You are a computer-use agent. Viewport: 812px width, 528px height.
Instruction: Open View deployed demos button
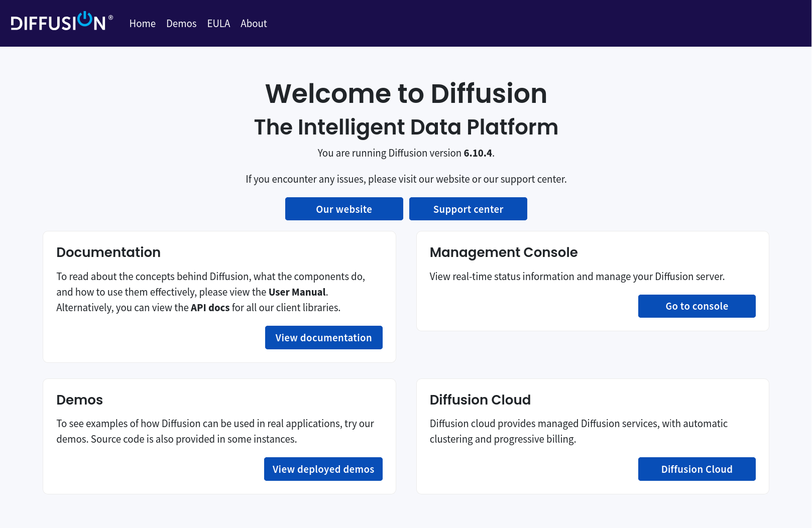point(323,469)
